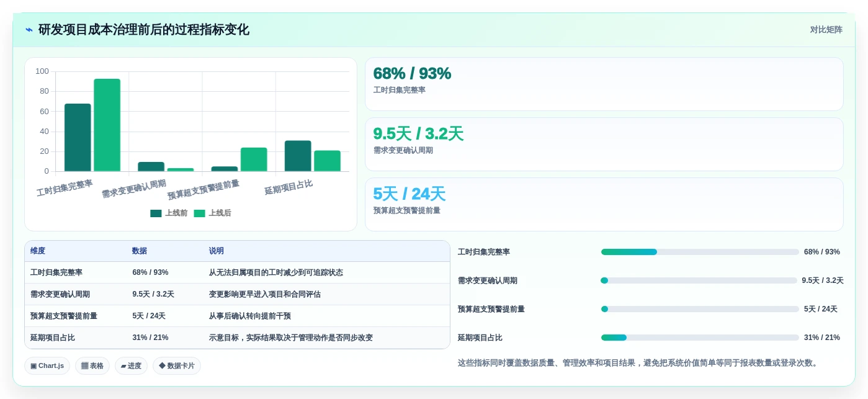Click the light 上线后 bar for 延期项目占比
Image resolution: width=868 pixels, height=399 pixels.
[327, 161]
